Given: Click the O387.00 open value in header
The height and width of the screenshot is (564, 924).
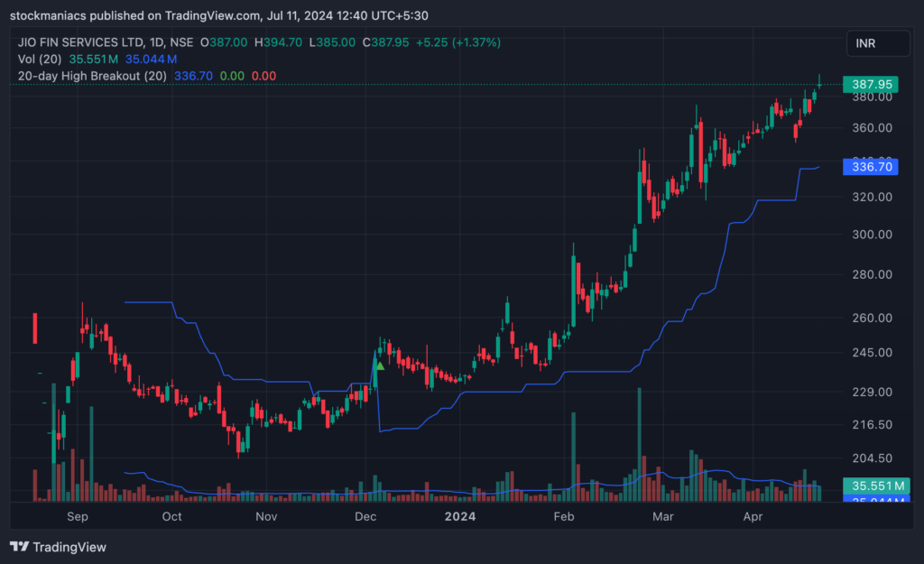Looking at the screenshot, I should point(224,42).
